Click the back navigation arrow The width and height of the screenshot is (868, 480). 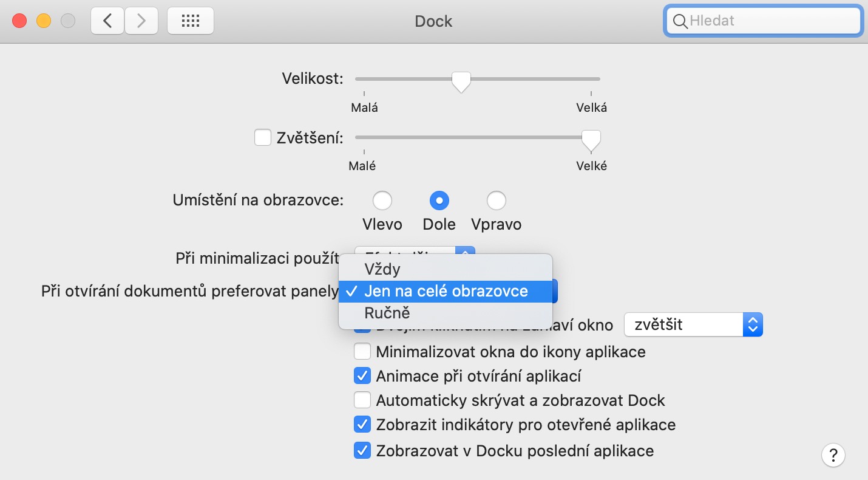pyautogui.click(x=107, y=21)
